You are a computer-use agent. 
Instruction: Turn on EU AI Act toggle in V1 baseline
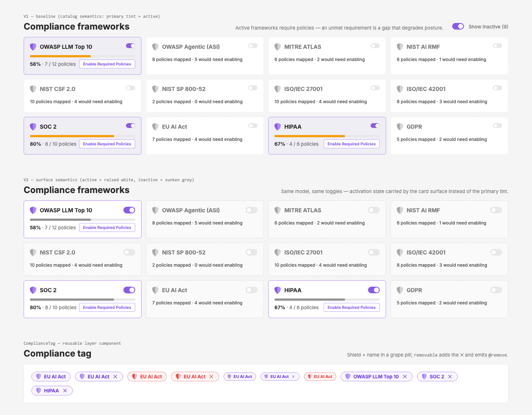(253, 126)
